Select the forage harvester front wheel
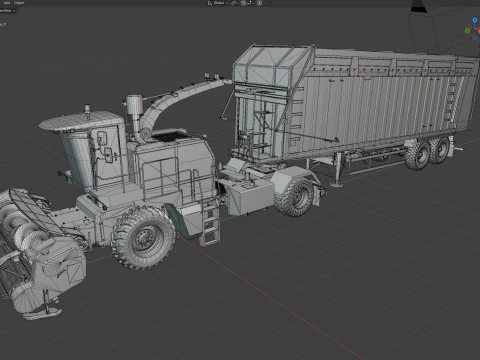The width and height of the screenshot is (480, 360). point(143,238)
